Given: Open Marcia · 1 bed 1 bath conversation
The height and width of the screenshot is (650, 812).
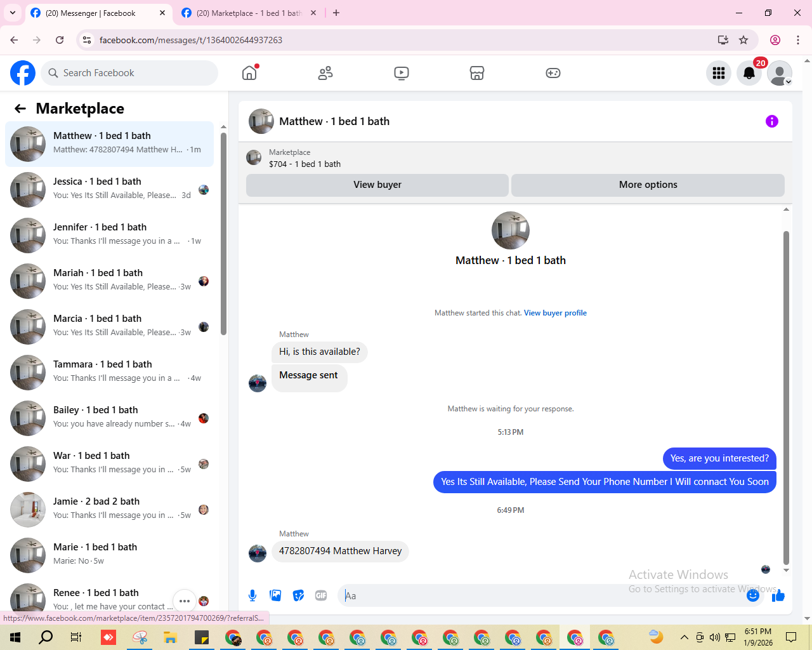Looking at the screenshot, I should pos(109,327).
